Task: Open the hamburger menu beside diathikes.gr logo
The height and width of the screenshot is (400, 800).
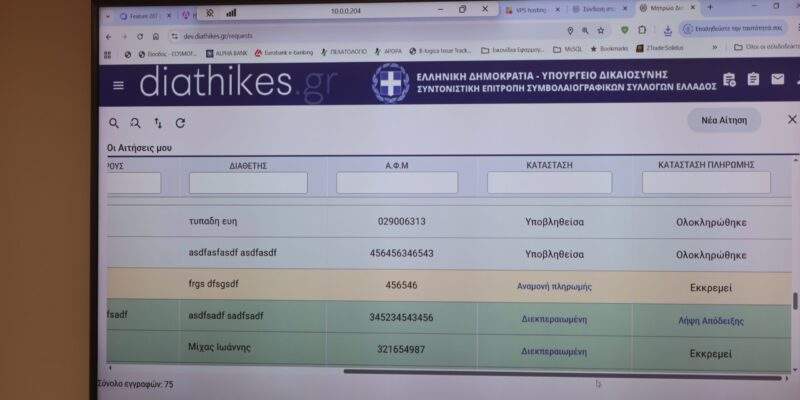Action: tap(119, 85)
